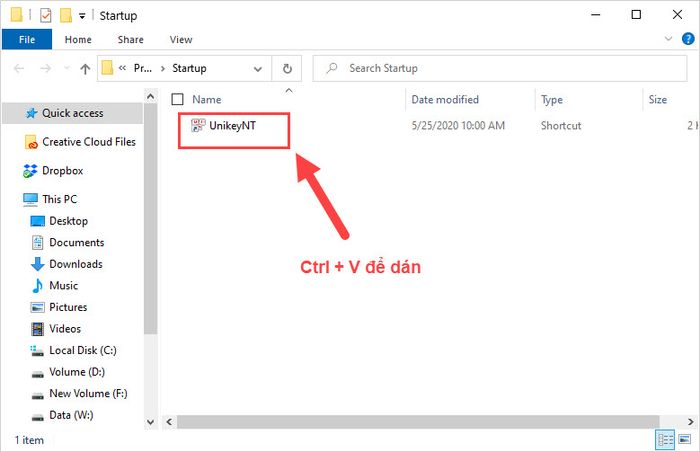Viewport: 700px width, 452px height.
Task: Sort by Date modified column
Action: coord(445,99)
